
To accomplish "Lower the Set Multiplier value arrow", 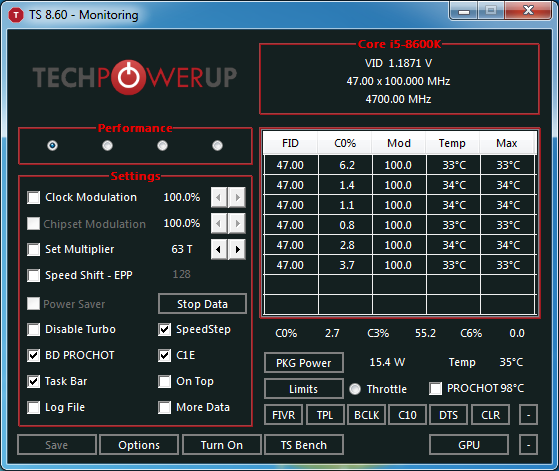I will [x=219, y=249].
